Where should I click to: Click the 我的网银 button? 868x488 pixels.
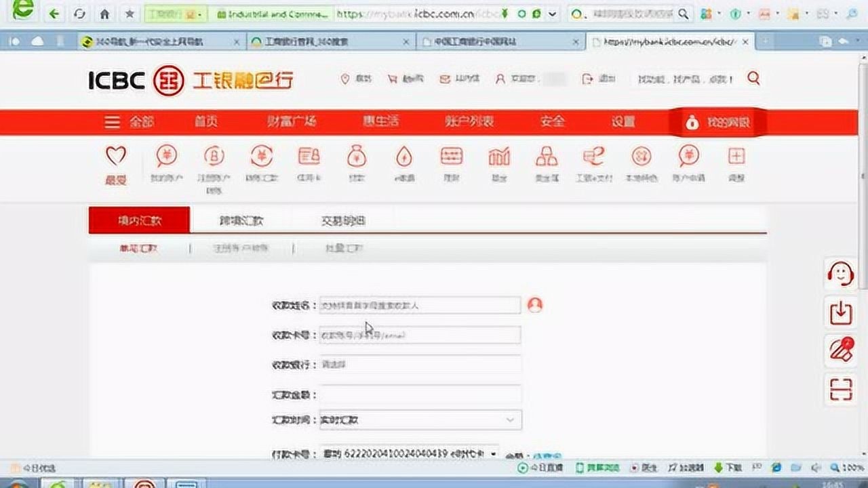(x=717, y=123)
